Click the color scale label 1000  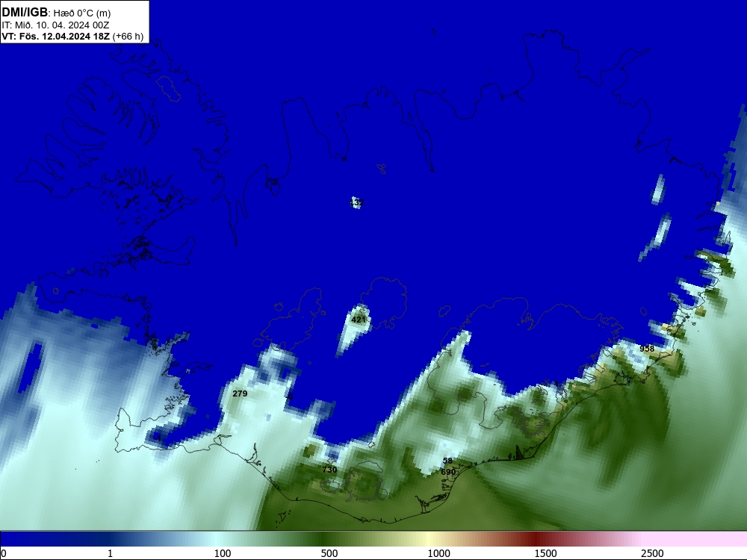pos(438,553)
